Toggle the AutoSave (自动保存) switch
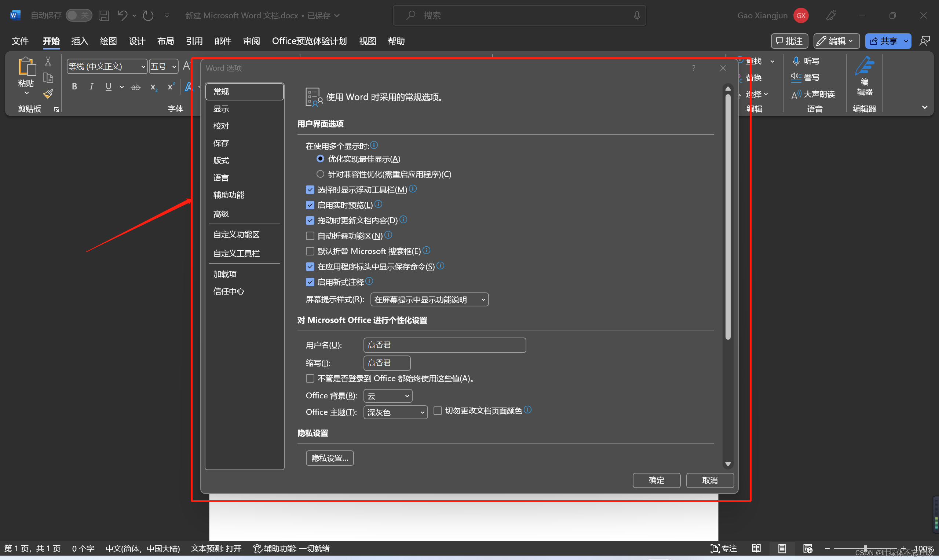 click(x=78, y=15)
